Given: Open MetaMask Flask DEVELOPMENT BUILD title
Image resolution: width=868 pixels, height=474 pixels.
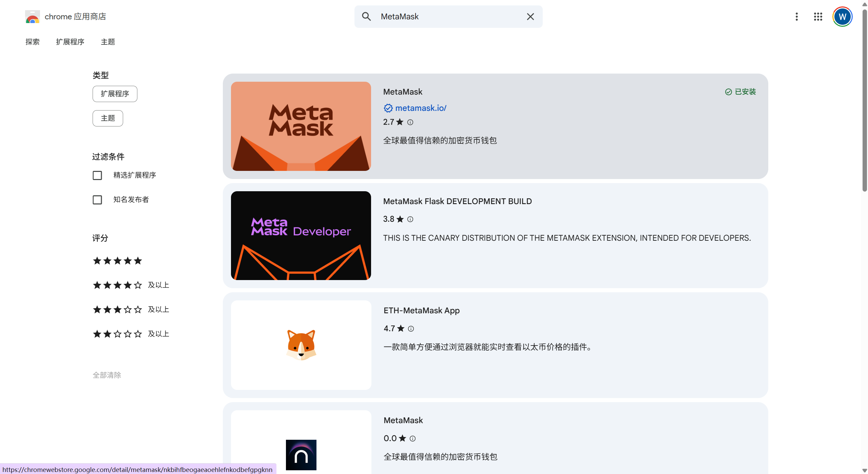Looking at the screenshot, I should [x=457, y=201].
